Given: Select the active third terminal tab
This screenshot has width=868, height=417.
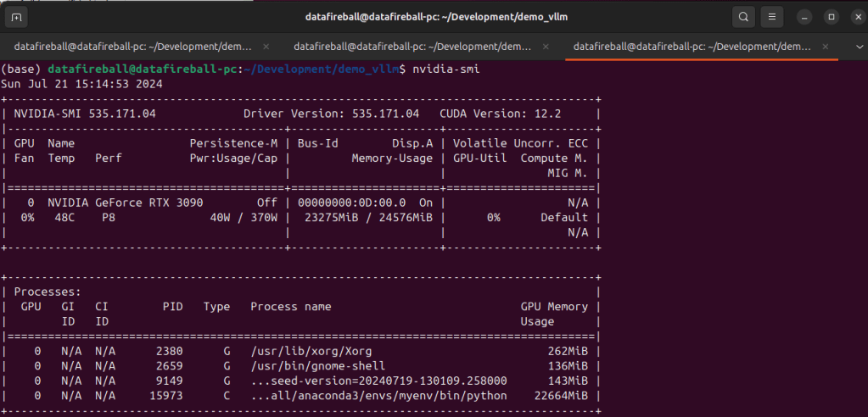Looking at the screenshot, I should tap(692, 47).
